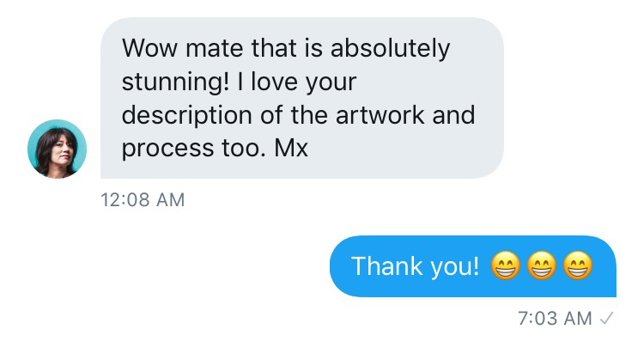Click the delivered check mark icon

[x=606, y=319]
